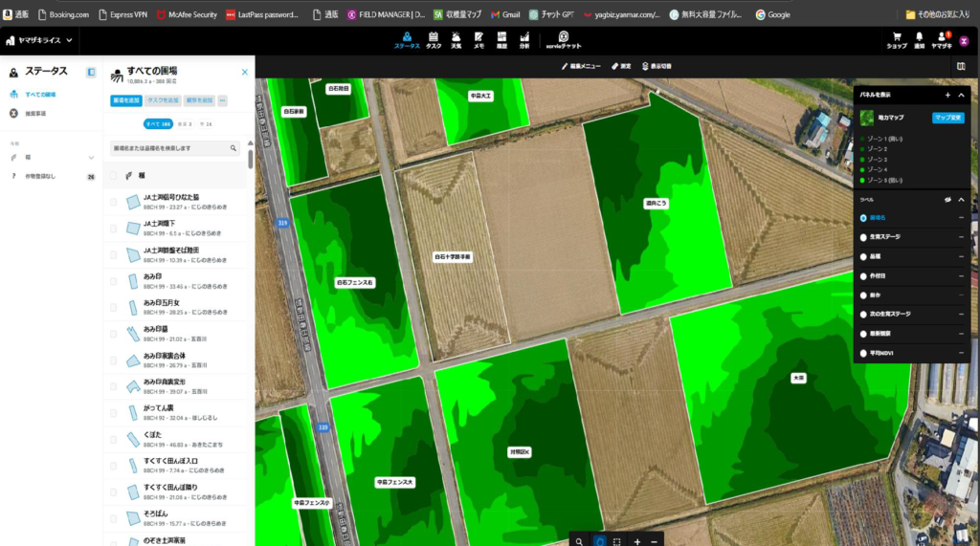The height and width of the screenshot is (546, 980).
Task: Open the メモ notes icon
Action: pos(479,39)
